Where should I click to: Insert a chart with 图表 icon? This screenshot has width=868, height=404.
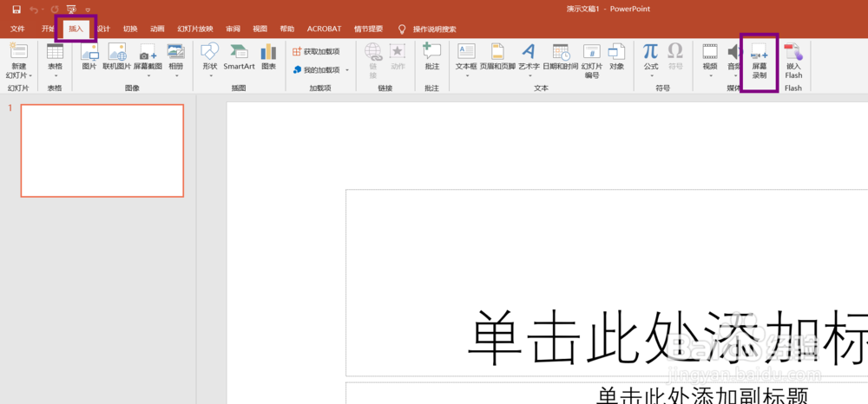point(268,57)
